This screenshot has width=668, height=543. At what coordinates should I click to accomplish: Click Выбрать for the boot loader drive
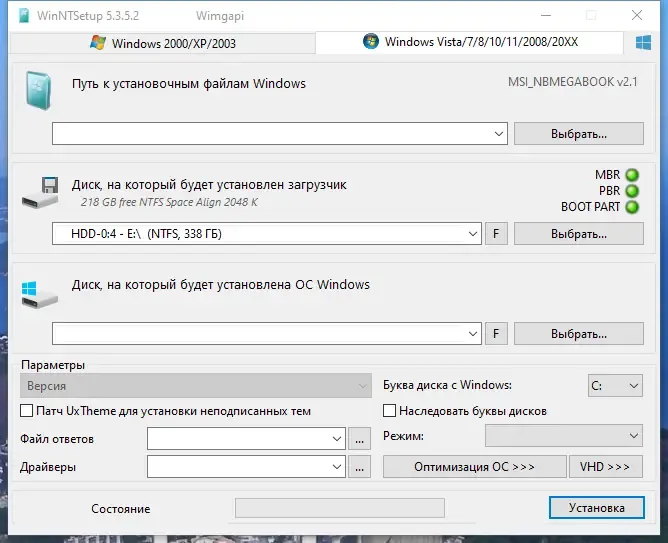tap(579, 234)
